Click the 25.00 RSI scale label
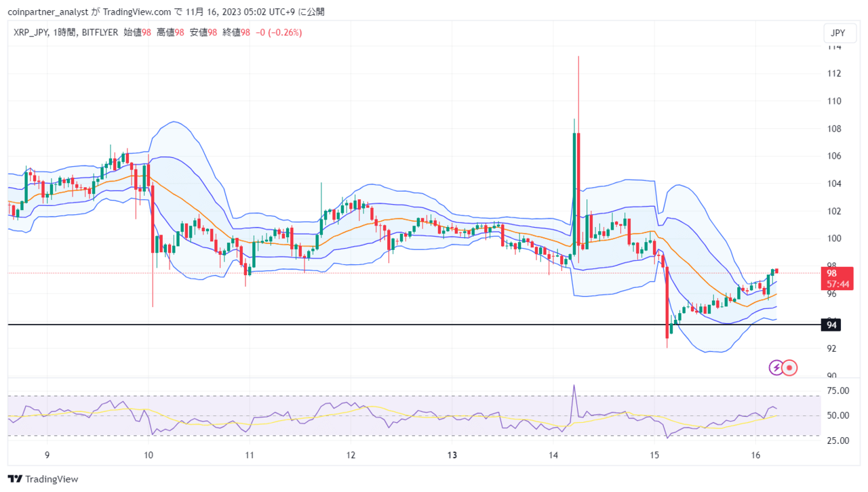 coord(838,440)
